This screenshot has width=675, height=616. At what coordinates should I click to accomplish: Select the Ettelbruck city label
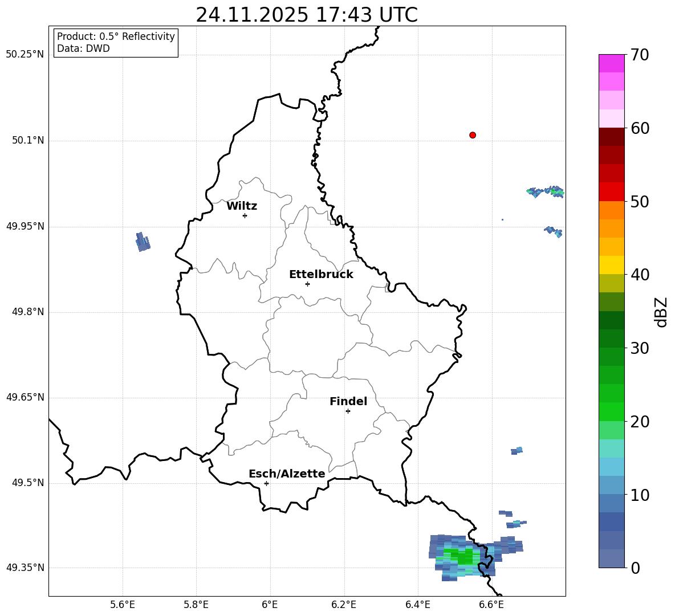point(321,275)
